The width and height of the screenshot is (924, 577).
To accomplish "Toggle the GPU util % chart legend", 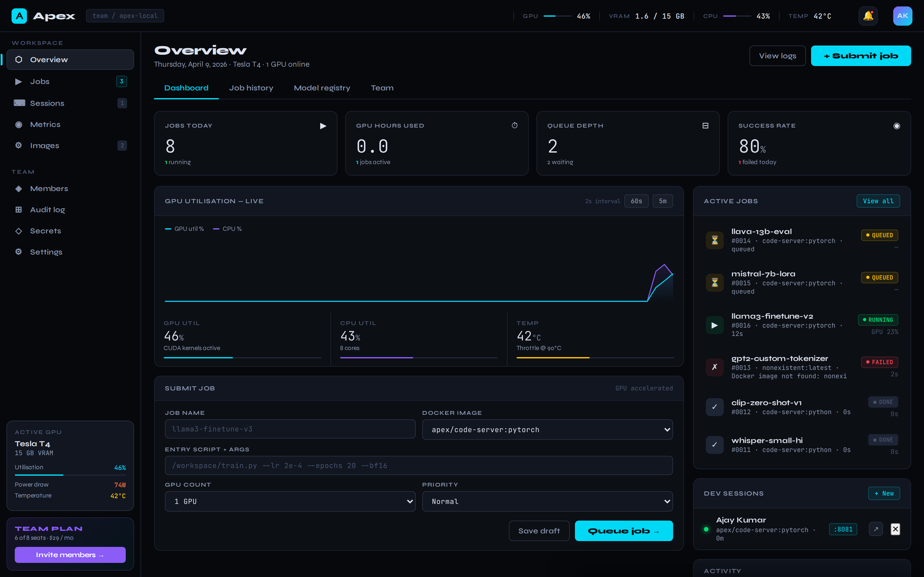I will pyautogui.click(x=184, y=229).
